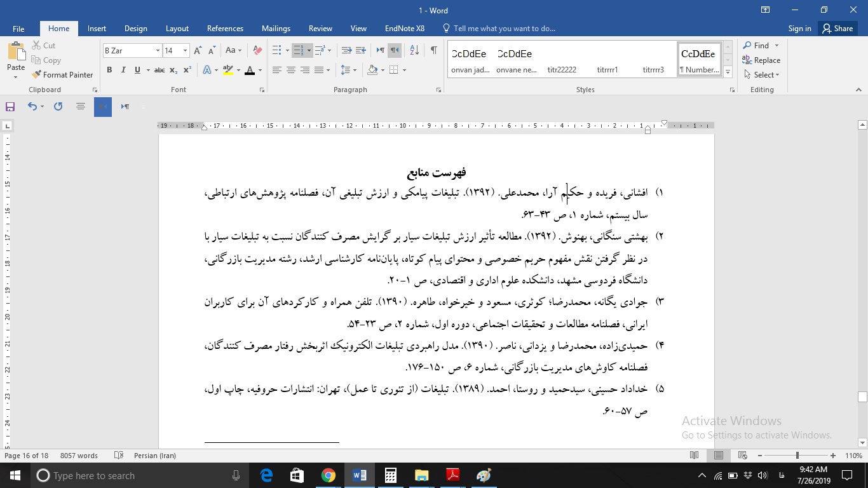The width and height of the screenshot is (868, 488).
Task: Apply Strikethrough formatting
Action: 159,70
